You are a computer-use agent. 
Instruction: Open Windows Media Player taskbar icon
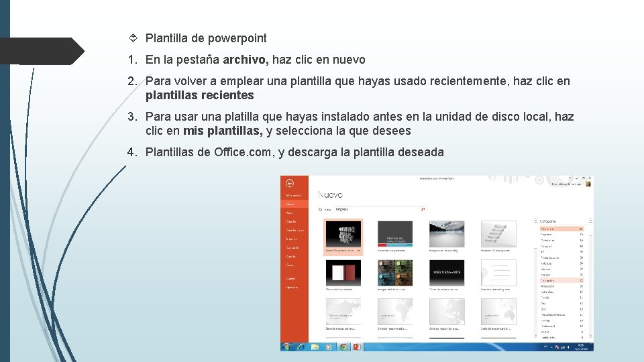pos(329,347)
